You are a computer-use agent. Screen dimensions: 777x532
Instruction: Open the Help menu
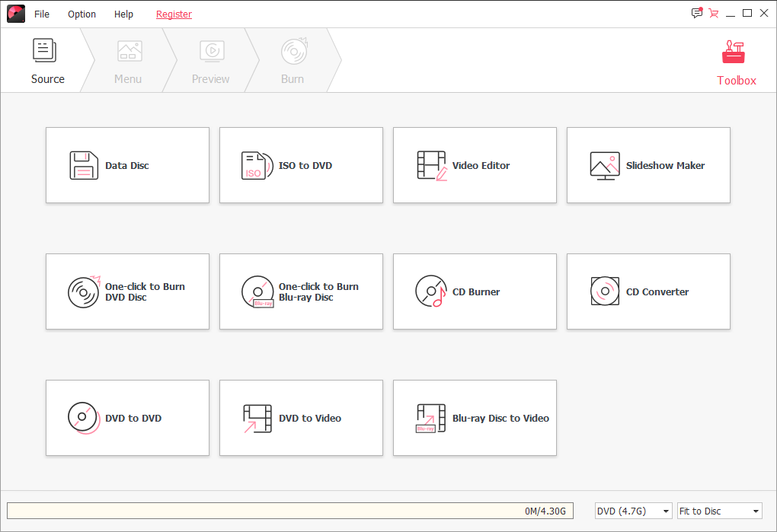[x=123, y=14]
